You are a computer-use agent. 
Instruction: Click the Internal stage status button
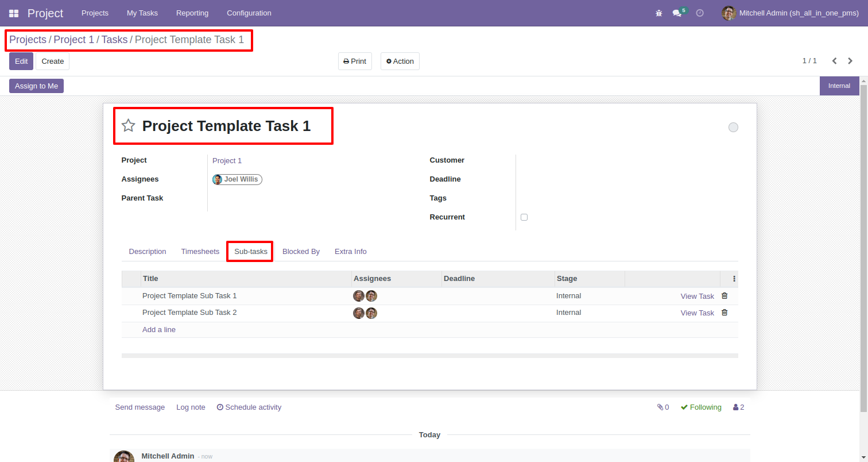coord(839,86)
